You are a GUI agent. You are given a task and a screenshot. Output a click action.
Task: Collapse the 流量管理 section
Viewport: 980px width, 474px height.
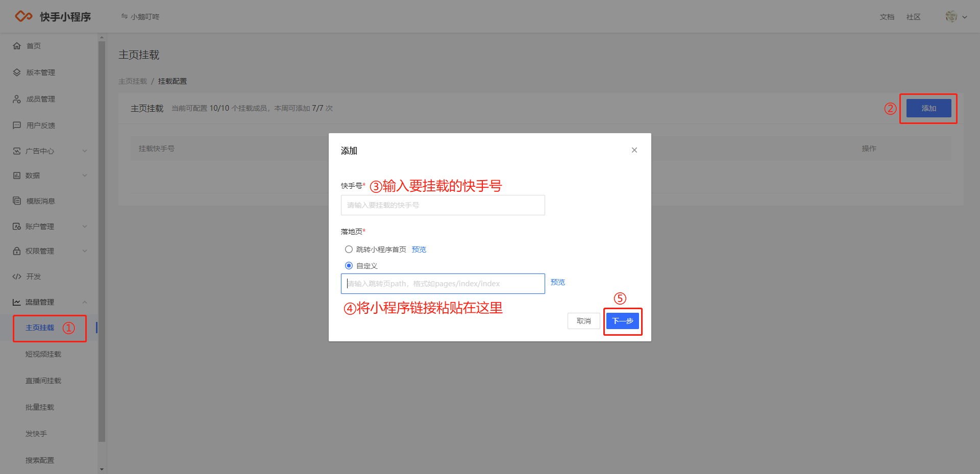(x=85, y=302)
